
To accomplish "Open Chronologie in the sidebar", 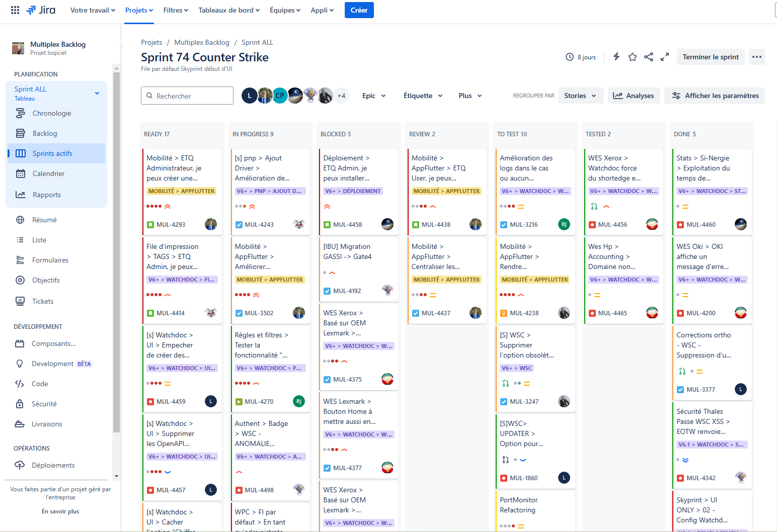I will click(52, 113).
